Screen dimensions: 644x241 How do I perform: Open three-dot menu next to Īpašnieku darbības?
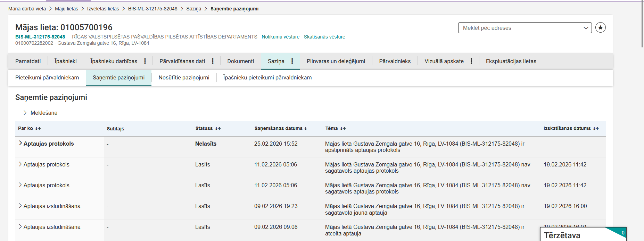145,61
